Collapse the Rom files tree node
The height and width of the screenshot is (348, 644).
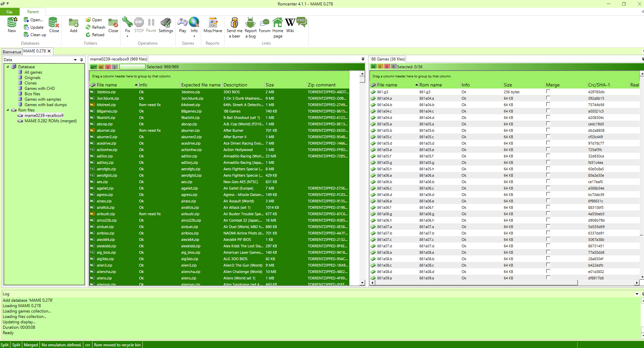(8, 110)
